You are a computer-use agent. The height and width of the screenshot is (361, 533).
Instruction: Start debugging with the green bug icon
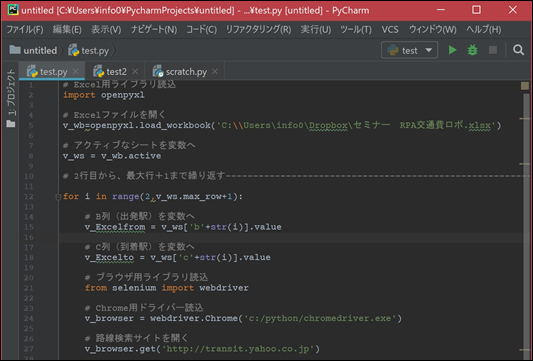coord(472,50)
